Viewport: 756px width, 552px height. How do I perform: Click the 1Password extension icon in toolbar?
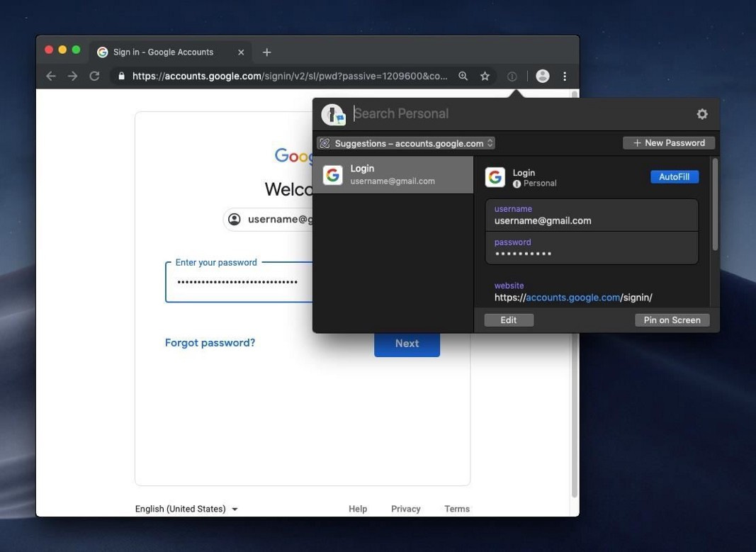pos(512,77)
